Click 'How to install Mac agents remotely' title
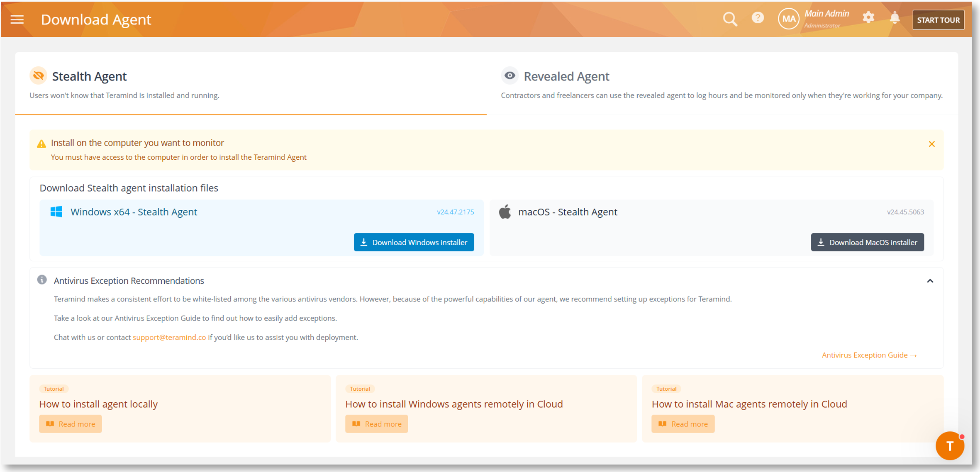Viewport: 980px width, 472px height. 749,404
